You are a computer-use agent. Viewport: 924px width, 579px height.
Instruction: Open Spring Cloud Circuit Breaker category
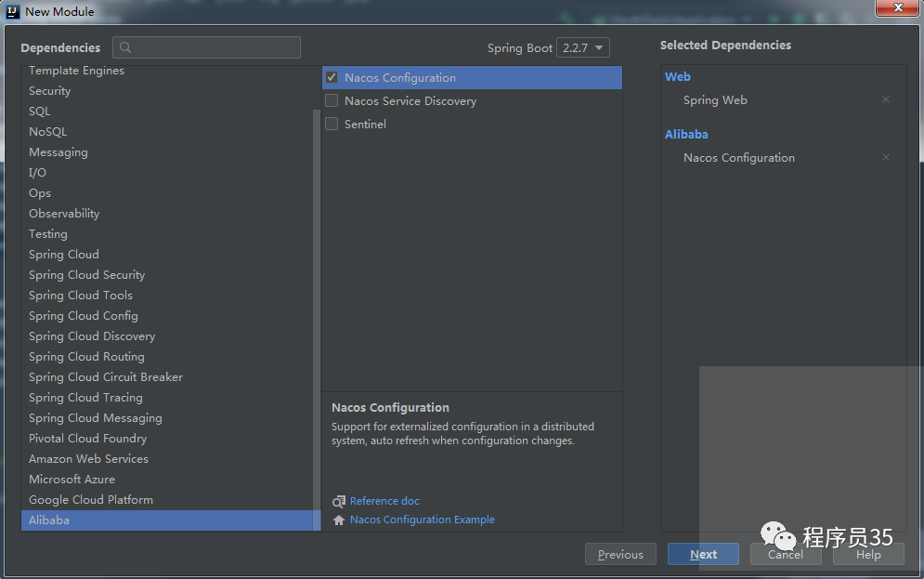(167, 376)
